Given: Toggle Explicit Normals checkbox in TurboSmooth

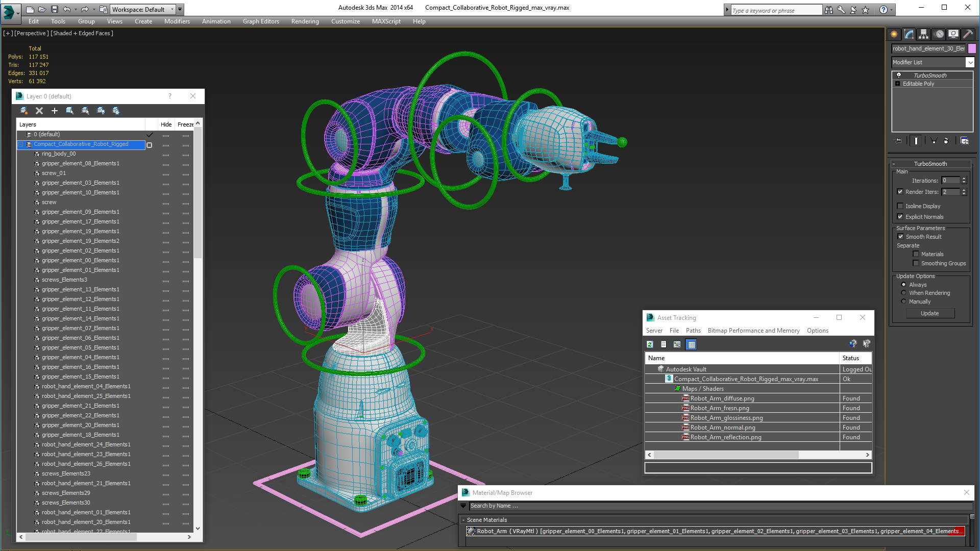Looking at the screenshot, I should tap(900, 217).
